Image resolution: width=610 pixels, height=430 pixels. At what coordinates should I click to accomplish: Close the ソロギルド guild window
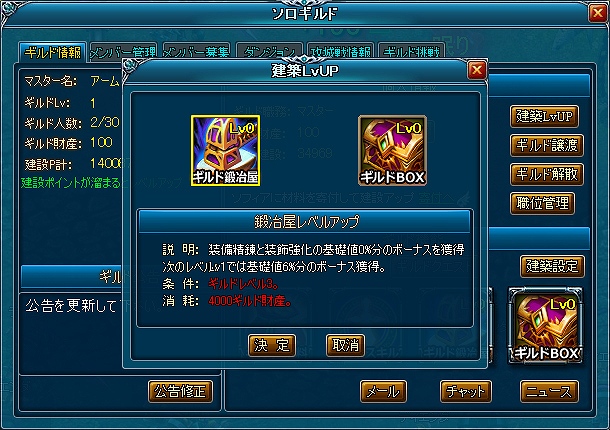coord(598,14)
